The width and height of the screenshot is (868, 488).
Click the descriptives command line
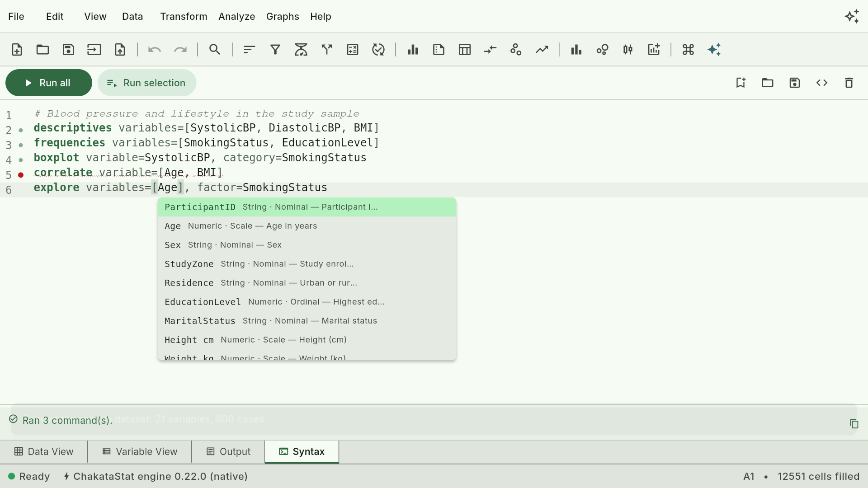pos(206,128)
